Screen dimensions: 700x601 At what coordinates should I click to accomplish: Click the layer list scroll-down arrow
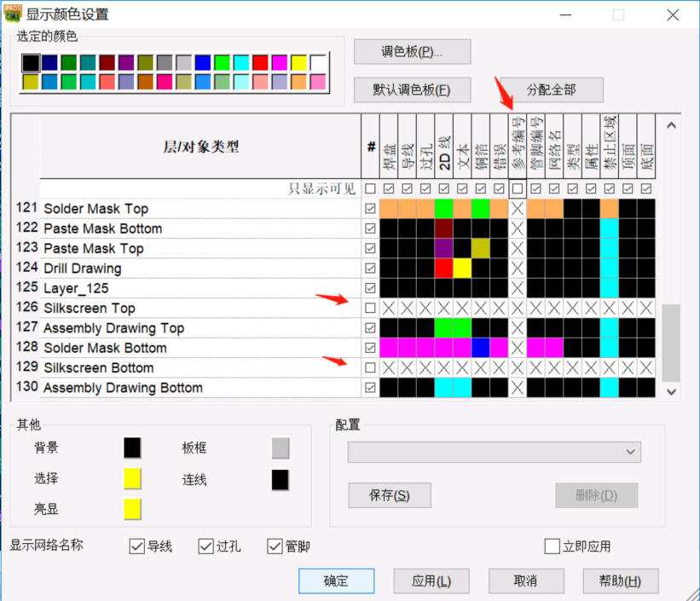670,390
